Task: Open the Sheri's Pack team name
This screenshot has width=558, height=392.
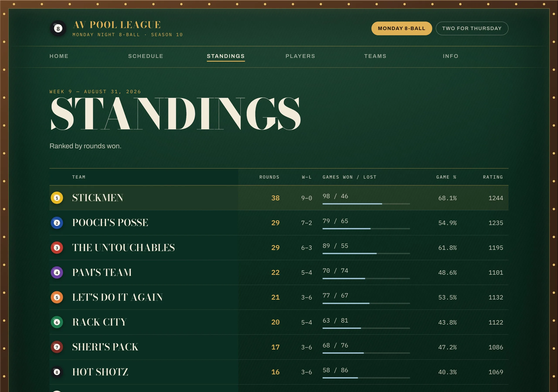Action: click(x=105, y=347)
